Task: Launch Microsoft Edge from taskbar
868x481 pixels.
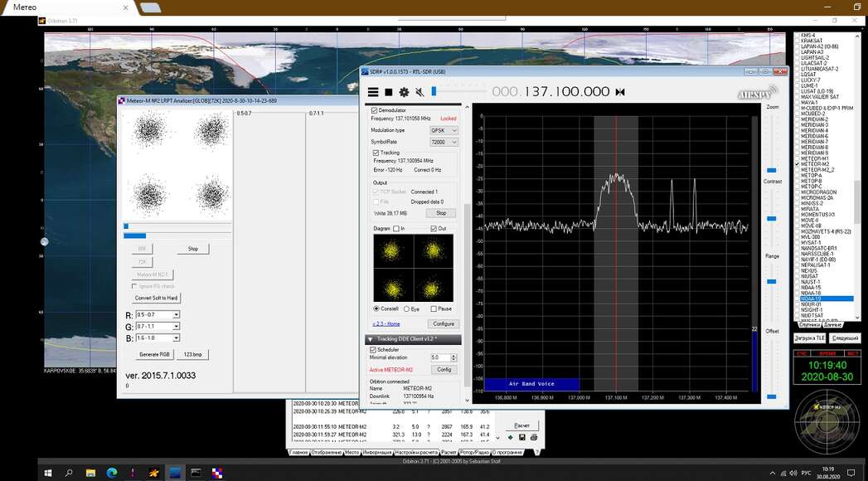Action: pyautogui.click(x=112, y=473)
